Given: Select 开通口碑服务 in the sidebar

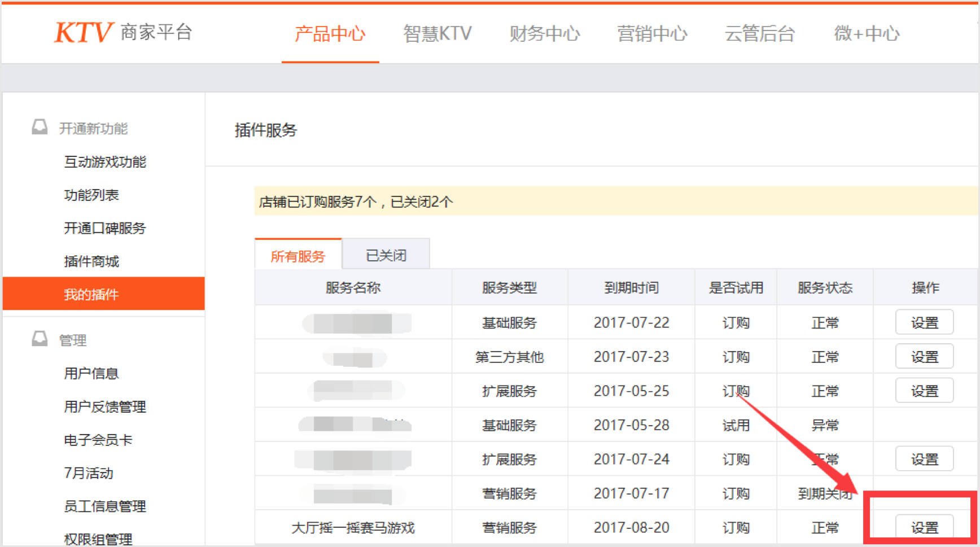Looking at the screenshot, I should (x=105, y=228).
